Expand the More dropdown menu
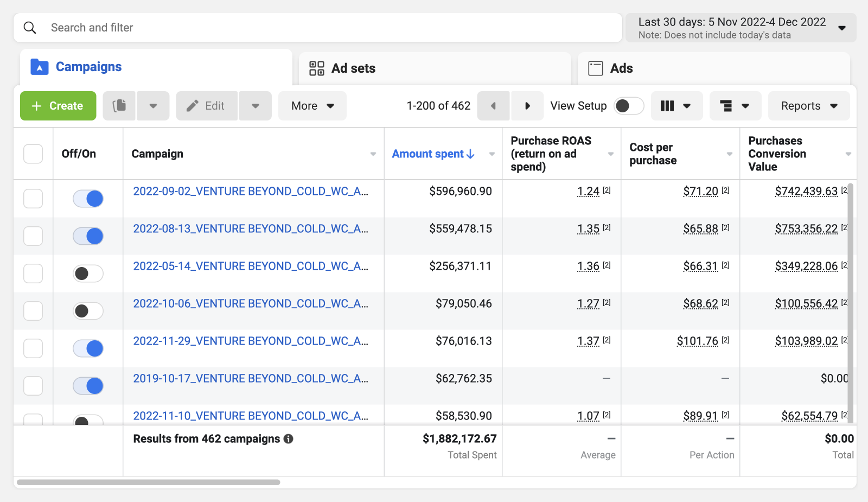 pyautogui.click(x=312, y=106)
